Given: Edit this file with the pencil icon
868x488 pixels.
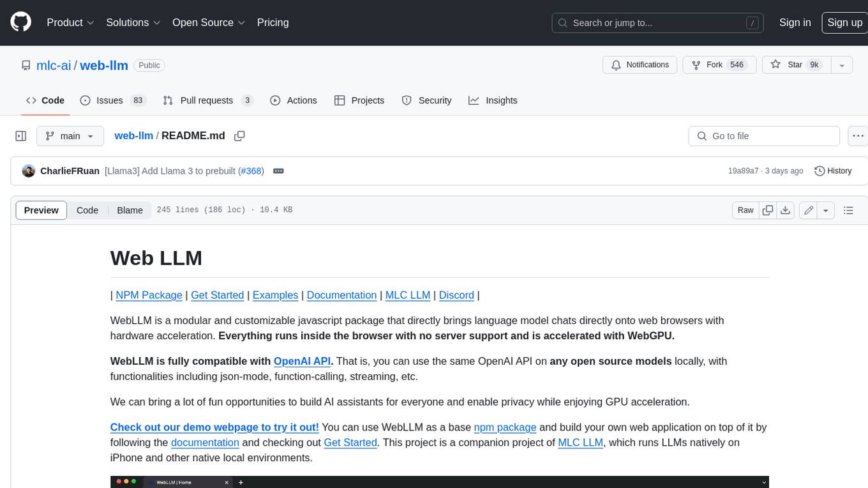Looking at the screenshot, I should [809, 210].
